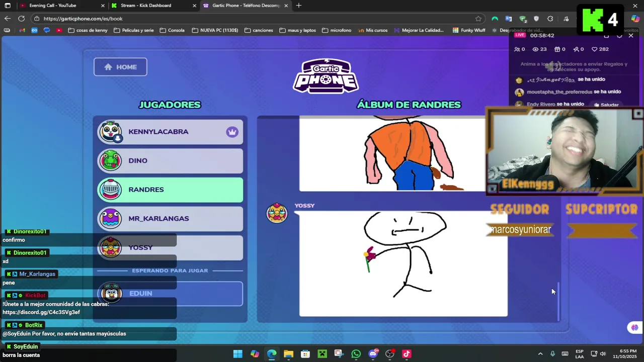Image resolution: width=644 pixels, height=362 pixels.
Task: Click the crown owner icon on KENNYLACABRA
Action: point(232,132)
